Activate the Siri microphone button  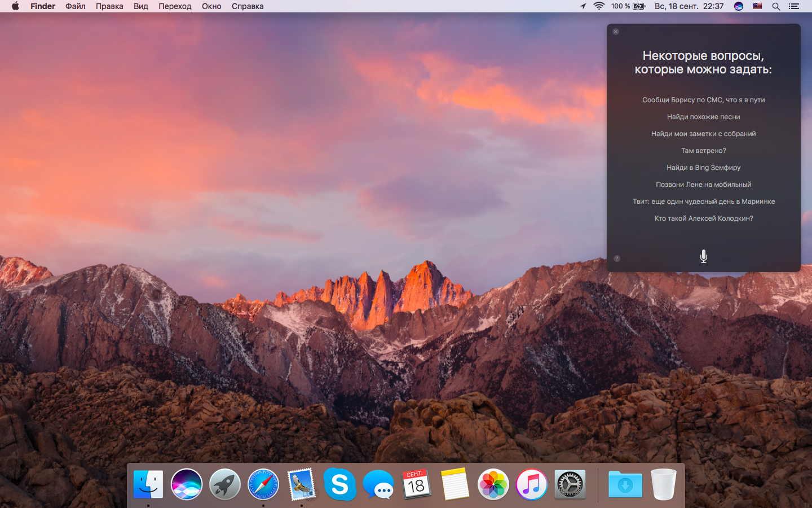pyautogui.click(x=703, y=256)
